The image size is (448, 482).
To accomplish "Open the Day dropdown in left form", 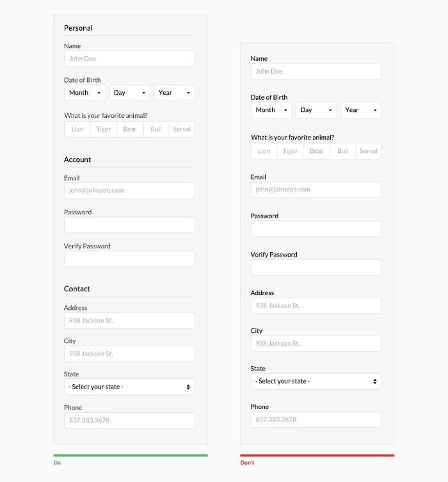I will pos(130,93).
